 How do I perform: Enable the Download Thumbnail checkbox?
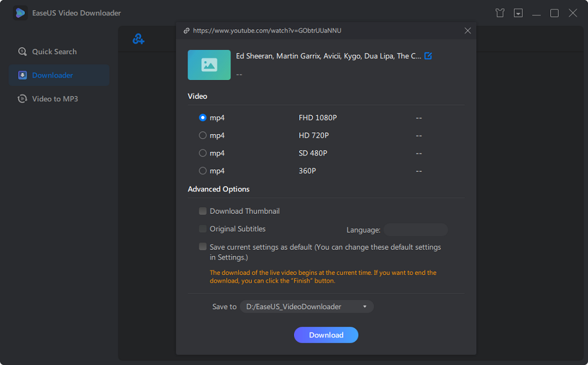point(203,211)
